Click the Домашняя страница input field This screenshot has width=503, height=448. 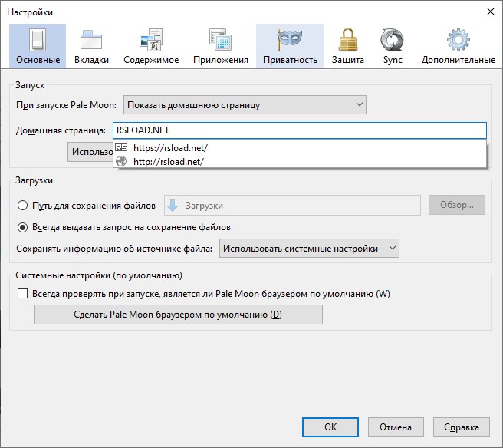tap(300, 130)
